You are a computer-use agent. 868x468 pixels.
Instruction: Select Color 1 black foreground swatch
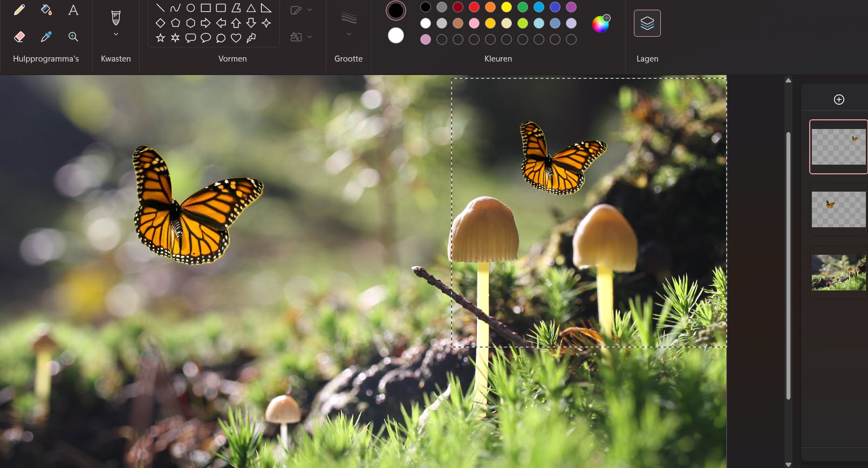click(396, 10)
